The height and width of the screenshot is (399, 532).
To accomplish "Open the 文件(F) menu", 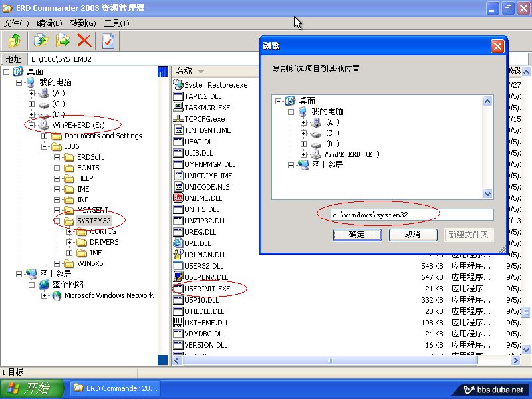I will tap(14, 23).
